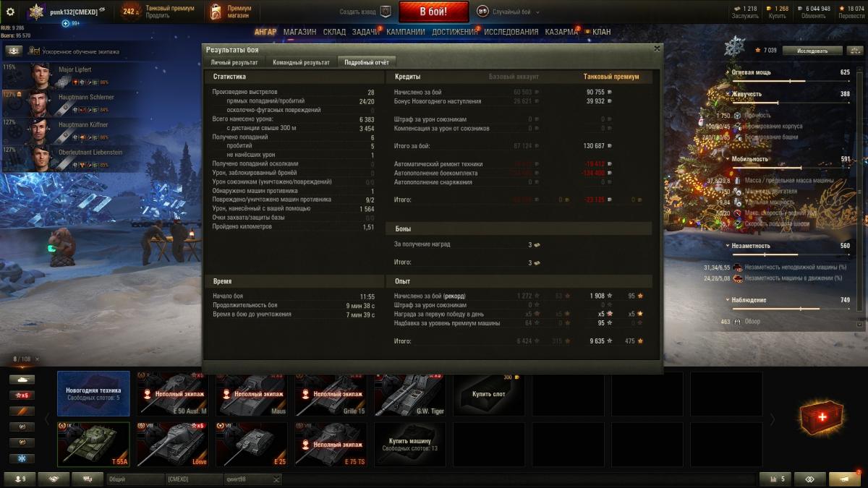Toggle the first of two medal carousel filters
Screen dimensions: 868x488
click(22, 427)
